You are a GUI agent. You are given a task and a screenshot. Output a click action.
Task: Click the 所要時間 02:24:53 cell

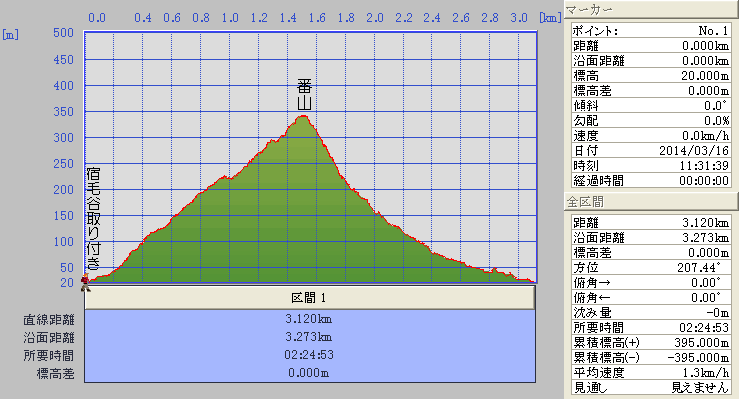[310, 355]
